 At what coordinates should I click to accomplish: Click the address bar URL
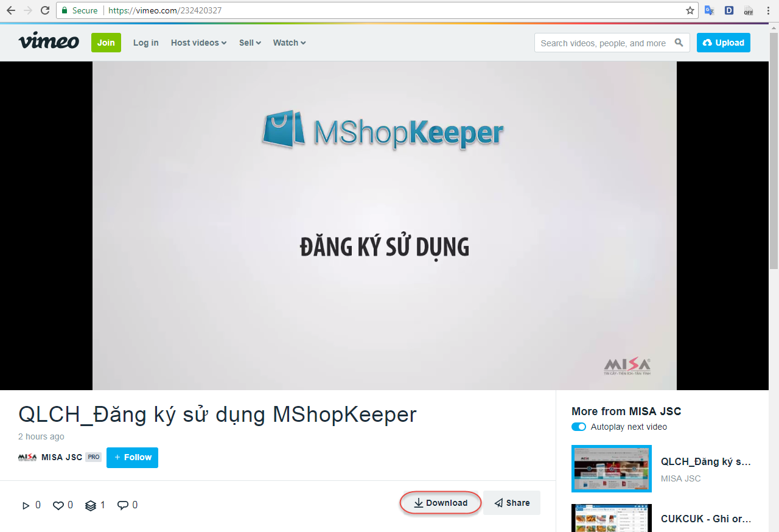[x=165, y=10]
